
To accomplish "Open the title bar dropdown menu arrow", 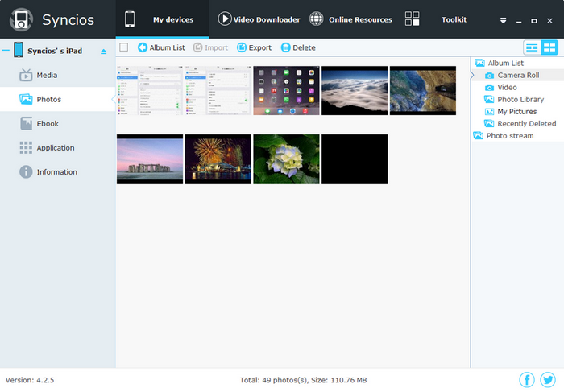I will (503, 20).
